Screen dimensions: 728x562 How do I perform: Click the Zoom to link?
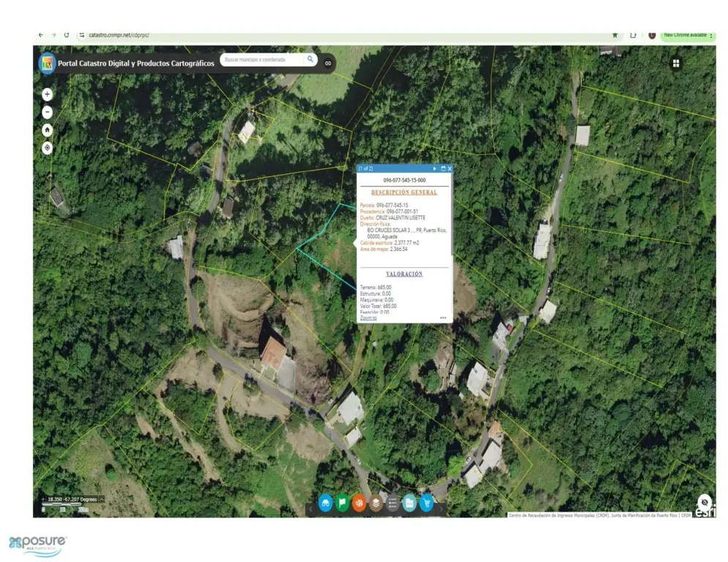[368, 318]
